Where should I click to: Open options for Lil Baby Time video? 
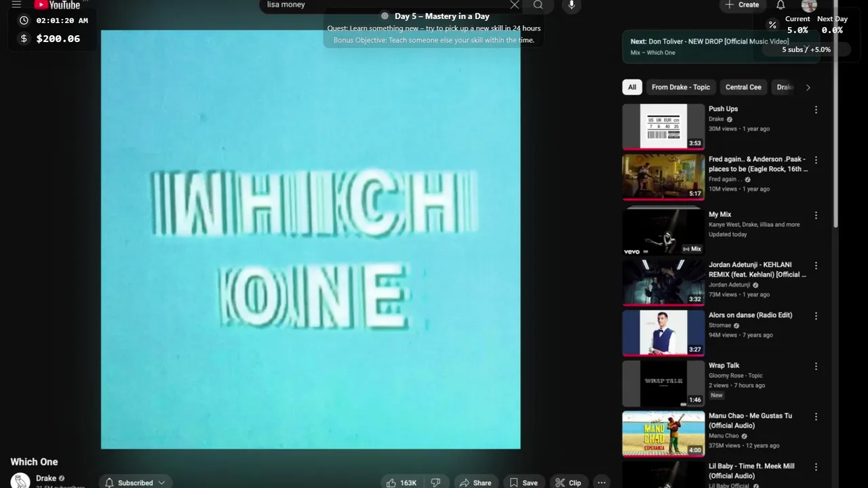click(x=816, y=467)
